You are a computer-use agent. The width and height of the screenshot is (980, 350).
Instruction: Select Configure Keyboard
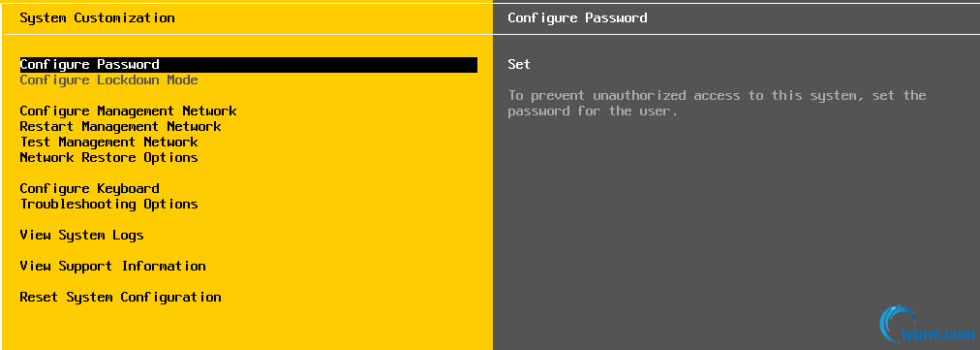[89, 188]
